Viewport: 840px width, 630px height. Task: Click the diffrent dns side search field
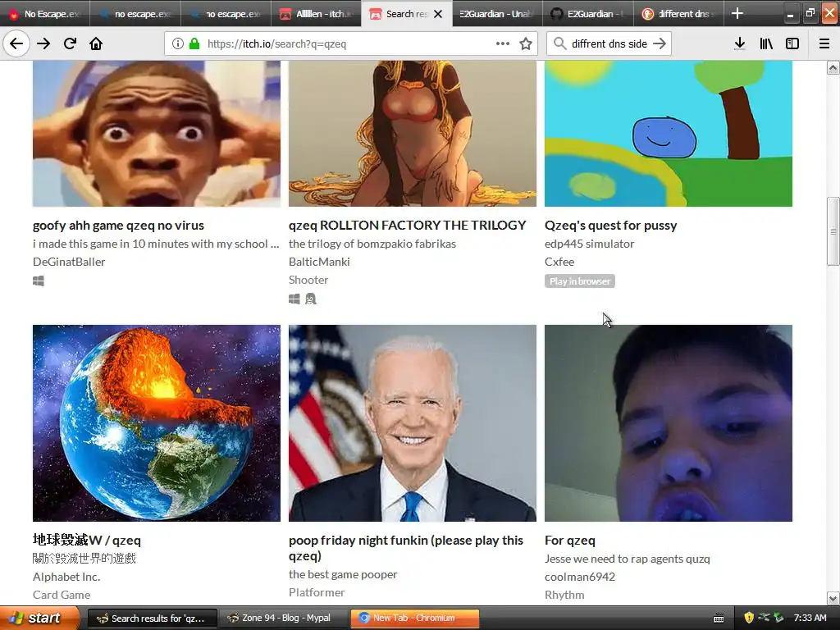click(609, 43)
